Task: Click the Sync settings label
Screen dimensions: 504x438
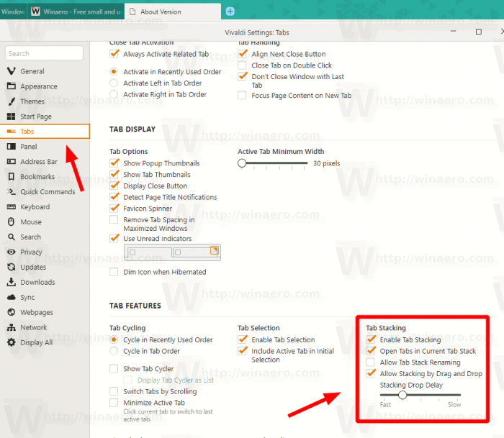Action: point(27,297)
